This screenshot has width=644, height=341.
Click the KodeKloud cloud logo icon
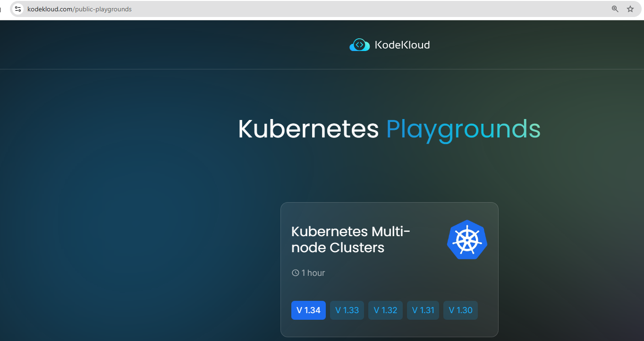pyautogui.click(x=359, y=45)
